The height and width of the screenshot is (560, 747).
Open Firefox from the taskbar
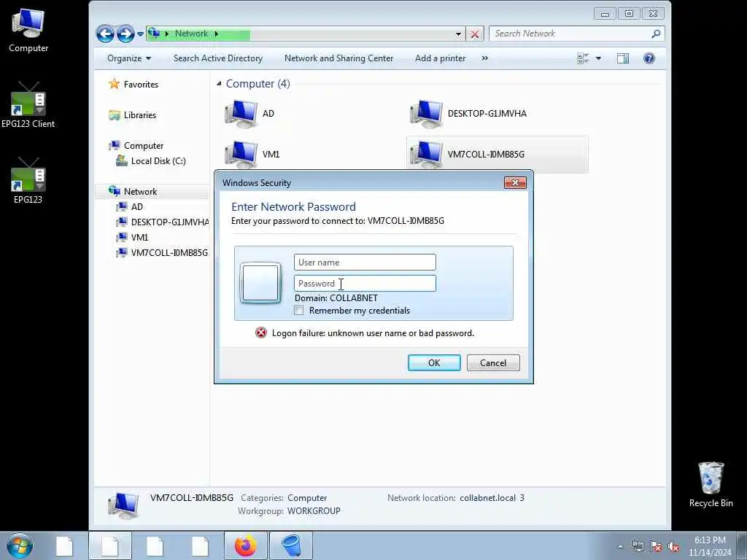tap(245, 545)
